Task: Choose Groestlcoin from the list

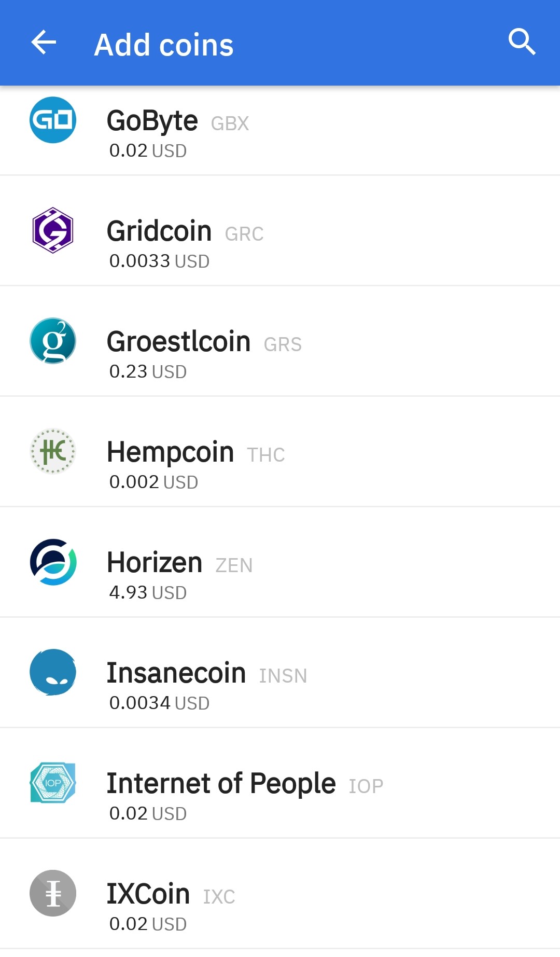Action: tap(178, 342)
